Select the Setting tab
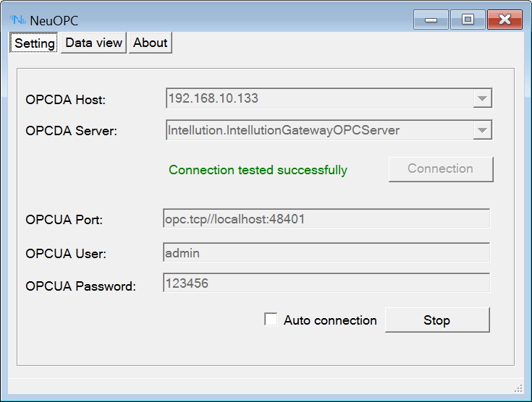532x402 pixels. coord(34,43)
